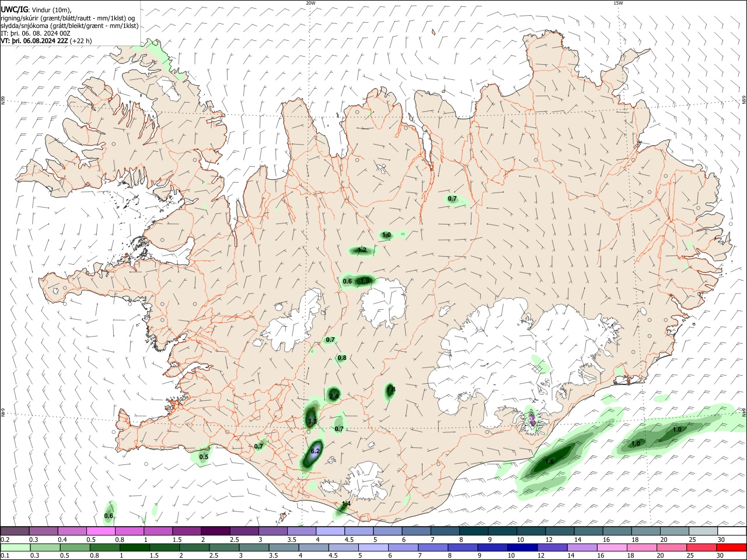Click the 1.9 precipitation value label
The image size is (747, 560).
tap(365, 281)
